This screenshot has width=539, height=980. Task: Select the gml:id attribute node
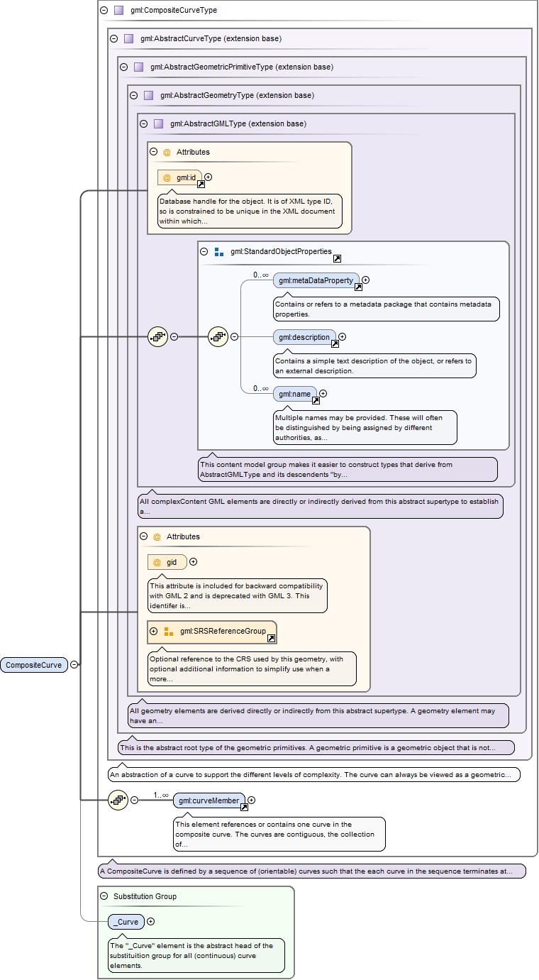(180, 177)
